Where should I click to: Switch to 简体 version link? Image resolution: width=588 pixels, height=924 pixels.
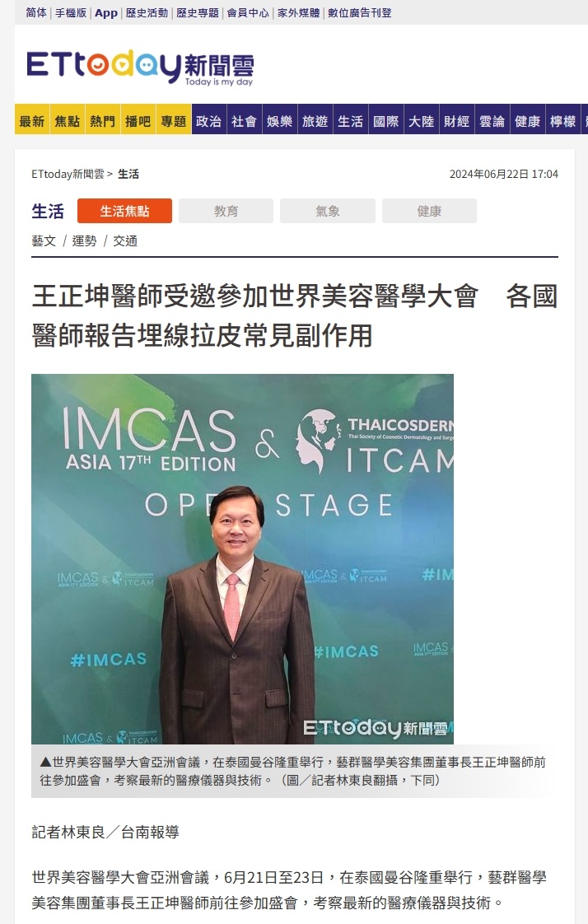[x=36, y=12]
